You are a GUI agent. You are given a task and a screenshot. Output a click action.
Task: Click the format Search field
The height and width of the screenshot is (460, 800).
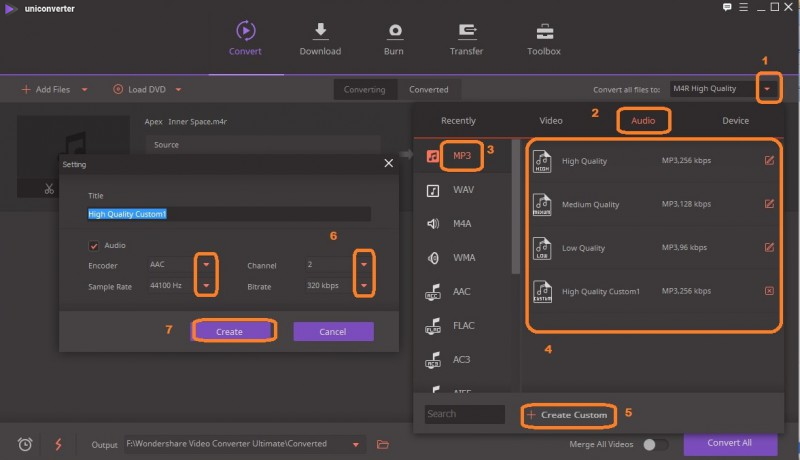[x=465, y=414]
